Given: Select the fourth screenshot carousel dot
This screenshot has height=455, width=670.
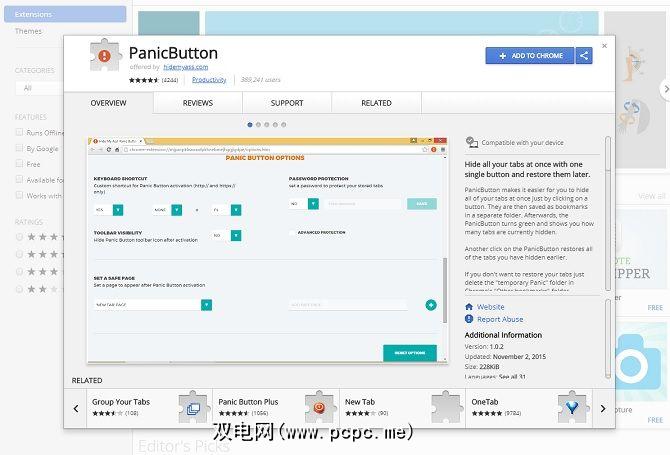Looking at the screenshot, I should [275, 125].
